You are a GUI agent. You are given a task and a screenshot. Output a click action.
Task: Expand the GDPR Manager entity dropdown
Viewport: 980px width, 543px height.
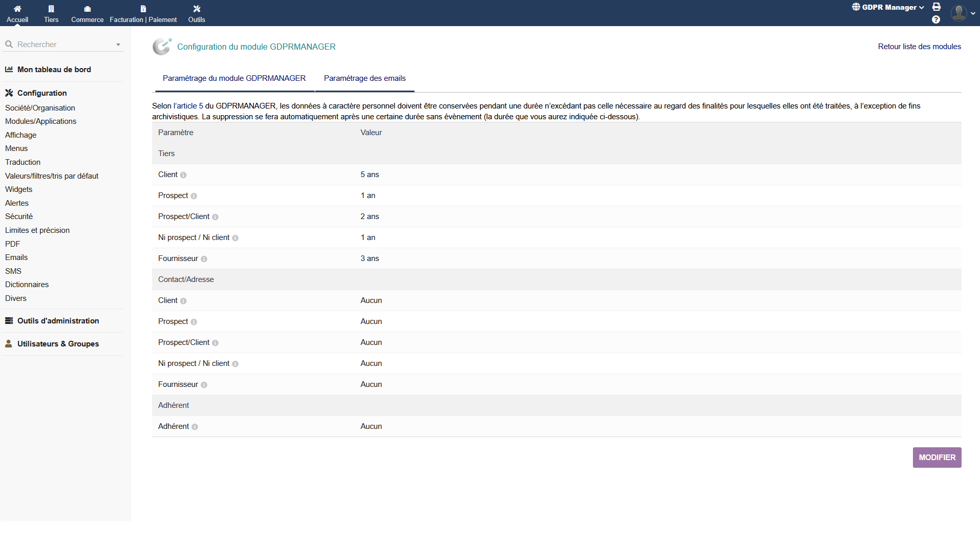coord(888,7)
